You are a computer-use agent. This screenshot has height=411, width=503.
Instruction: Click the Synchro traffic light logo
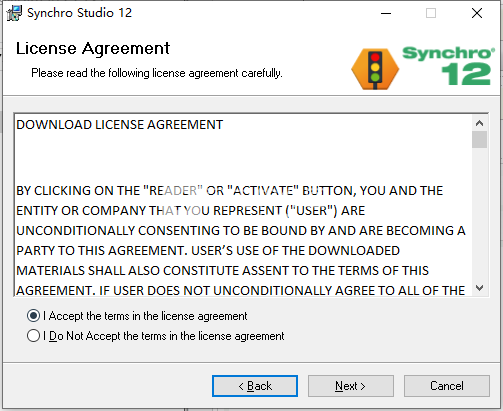(375, 69)
